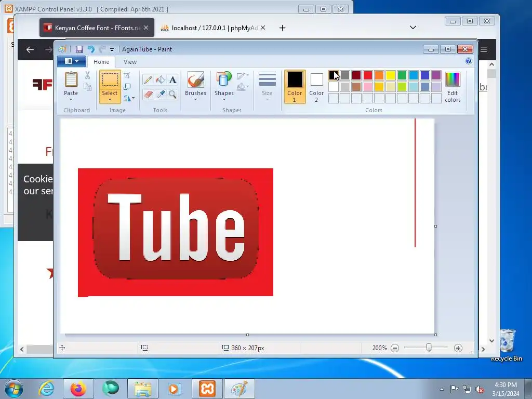This screenshot has height=399, width=532.
Task: Pick the dark red color swatch
Action: click(356, 75)
